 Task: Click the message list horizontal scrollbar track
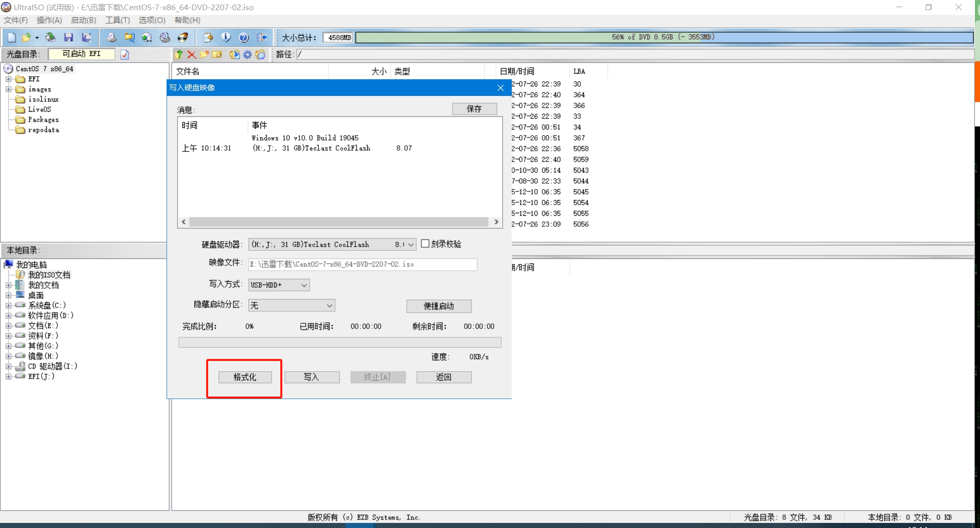pos(339,222)
